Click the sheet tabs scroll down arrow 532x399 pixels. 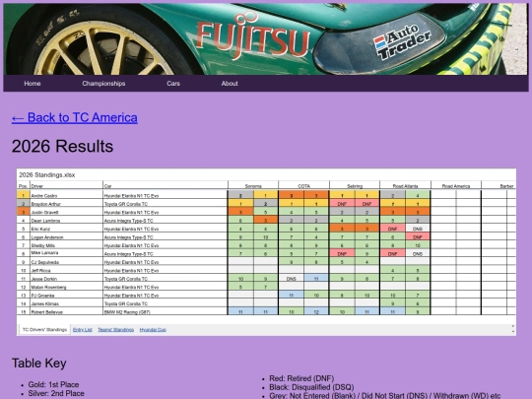click(x=512, y=331)
